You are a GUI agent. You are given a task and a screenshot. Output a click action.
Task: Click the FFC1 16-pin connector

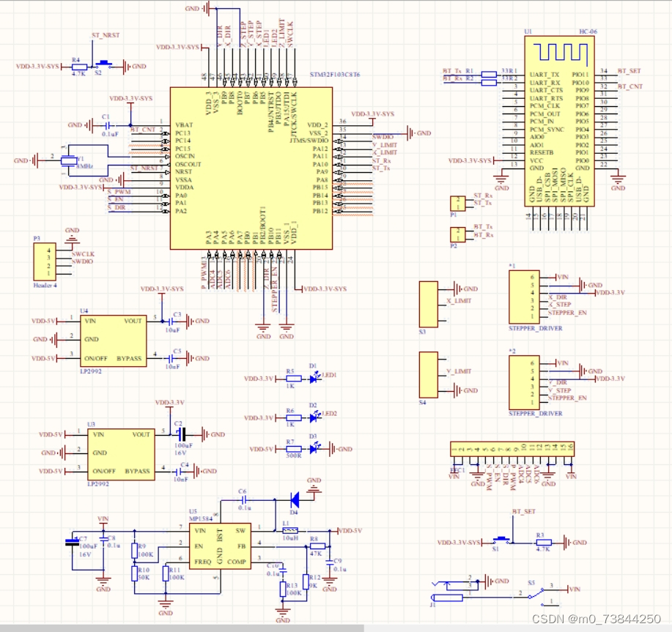[x=512, y=449]
